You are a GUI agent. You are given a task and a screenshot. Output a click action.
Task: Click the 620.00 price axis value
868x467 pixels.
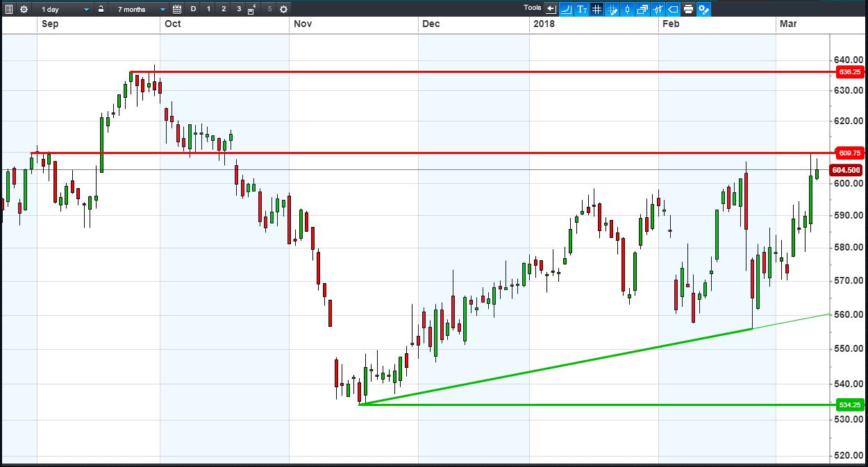coord(849,121)
